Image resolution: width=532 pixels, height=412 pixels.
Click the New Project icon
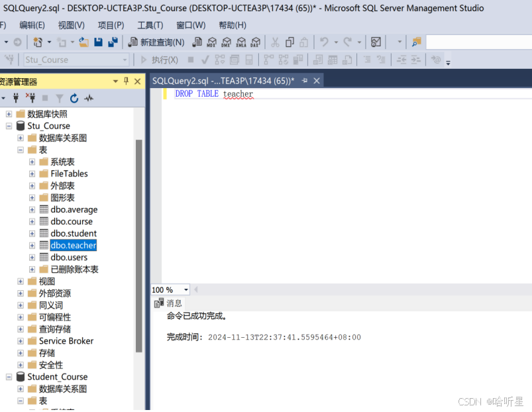click(x=38, y=42)
